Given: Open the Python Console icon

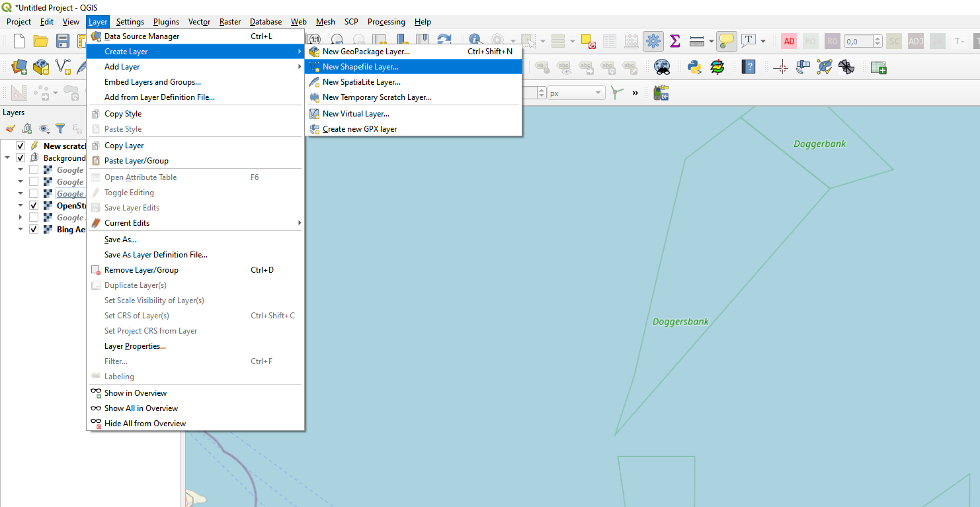Looking at the screenshot, I should pyautogui.click(x=694, y=67).
